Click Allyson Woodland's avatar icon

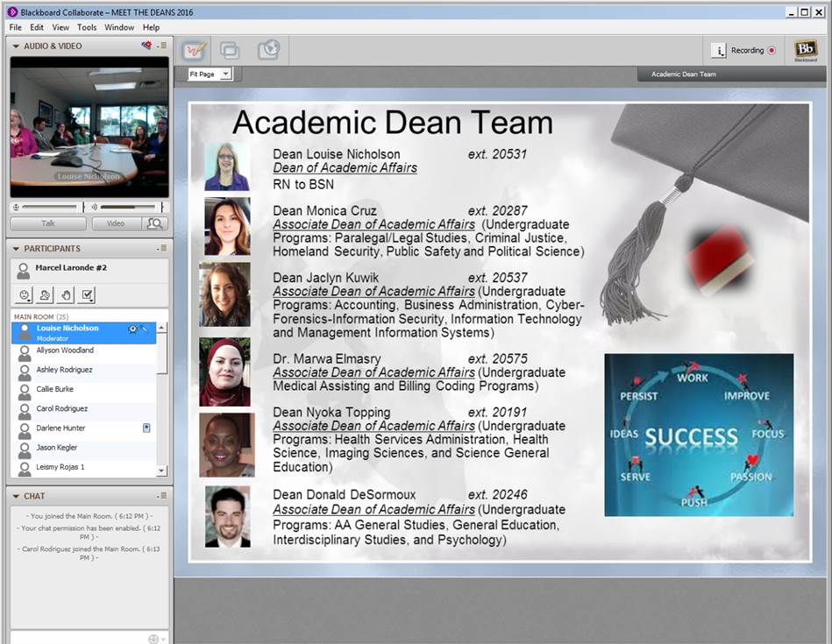[25, 352]
